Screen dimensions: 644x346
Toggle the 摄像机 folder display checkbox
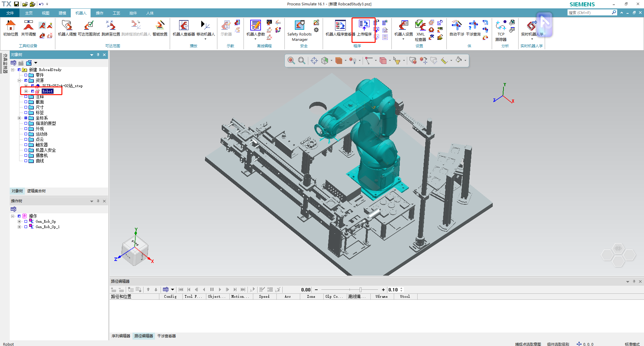[x=26, y=155]
